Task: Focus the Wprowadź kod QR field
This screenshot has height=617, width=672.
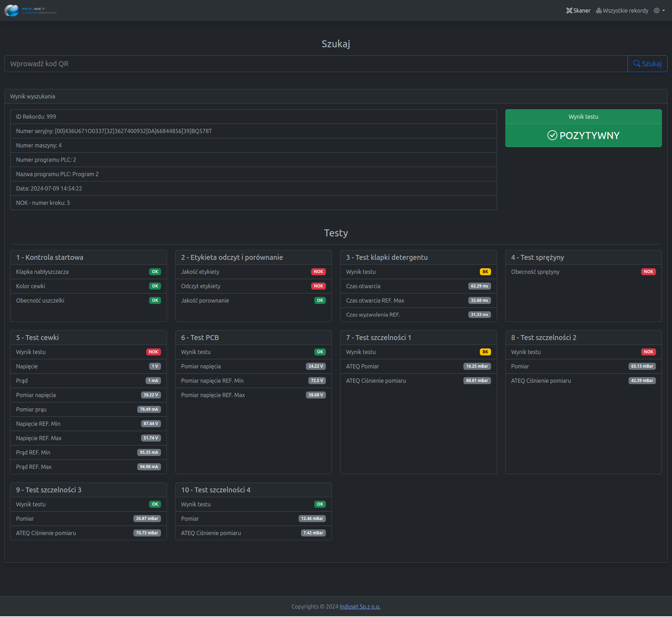Action: click(315, 64)
